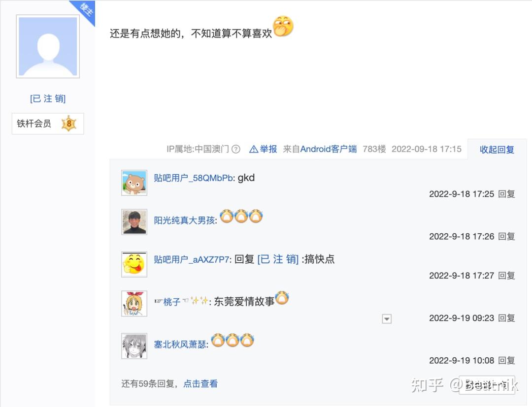
Task: Click the 已注销 mention inside the 搞快点 reply
Action: pos(278,259)
